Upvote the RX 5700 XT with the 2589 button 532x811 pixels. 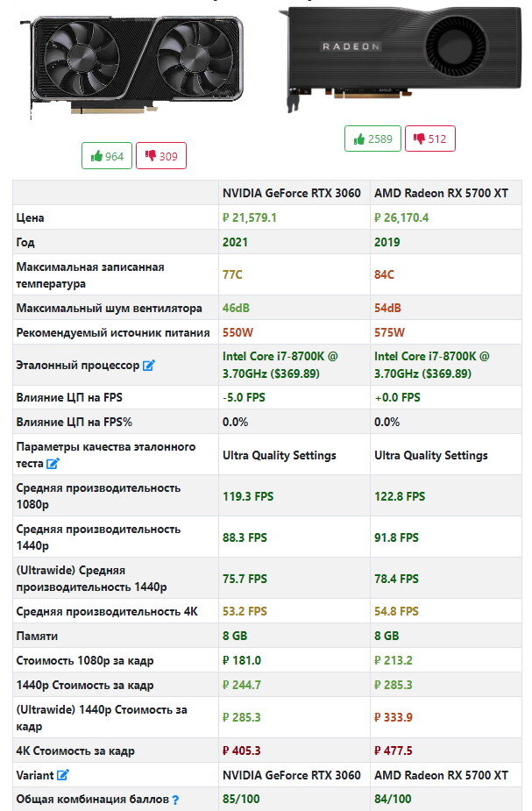[372, 139]
